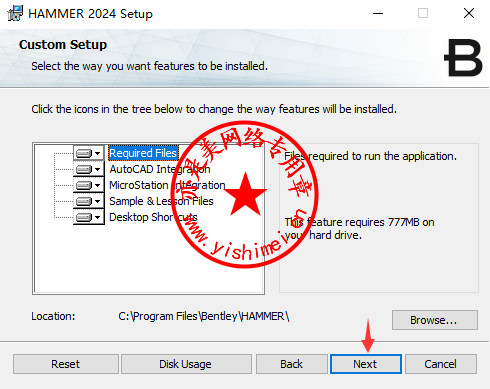Select the Desktop Shortcuts tree item
Viewport: 490px width, 389px height.
coord(153,217)
